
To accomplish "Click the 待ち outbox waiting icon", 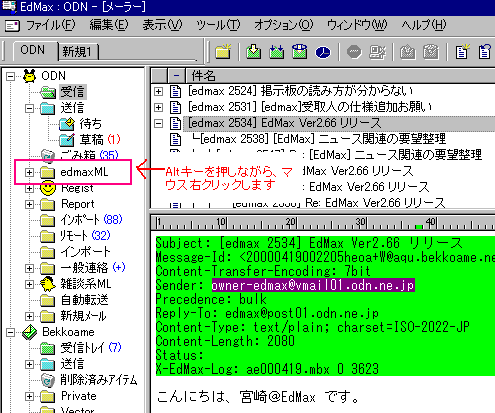I will (67, 124).
